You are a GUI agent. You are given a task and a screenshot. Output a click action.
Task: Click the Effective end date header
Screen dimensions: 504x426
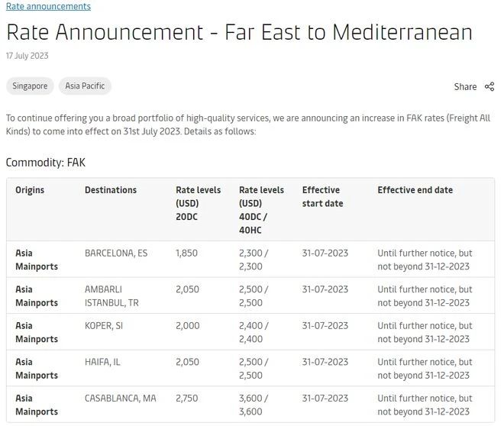pyautogui.click(x=415, y=190)
